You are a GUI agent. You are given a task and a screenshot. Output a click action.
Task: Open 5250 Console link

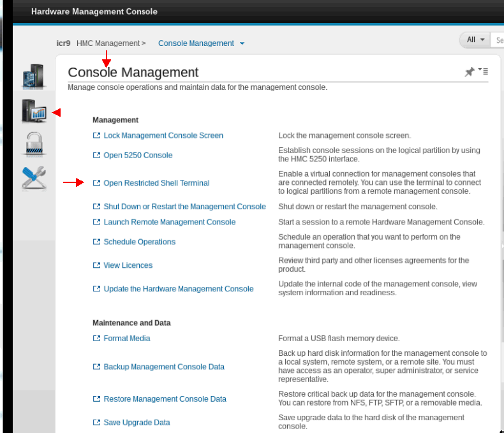(138, 156)
